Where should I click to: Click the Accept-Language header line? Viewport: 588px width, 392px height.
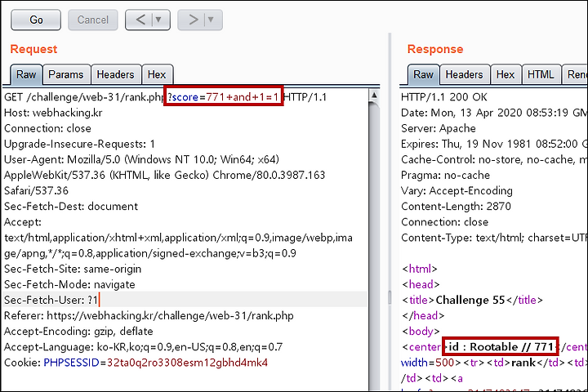(x=143, y=347)
